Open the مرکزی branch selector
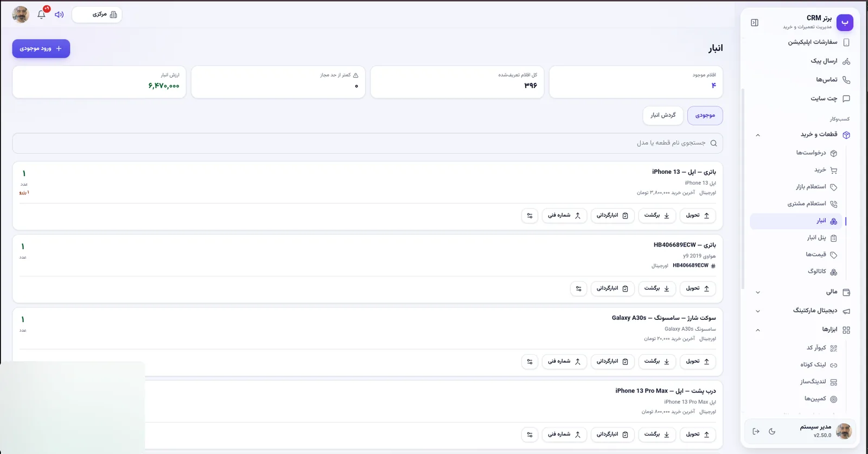This screenshot has height=454, width=868. pos(97,15)
